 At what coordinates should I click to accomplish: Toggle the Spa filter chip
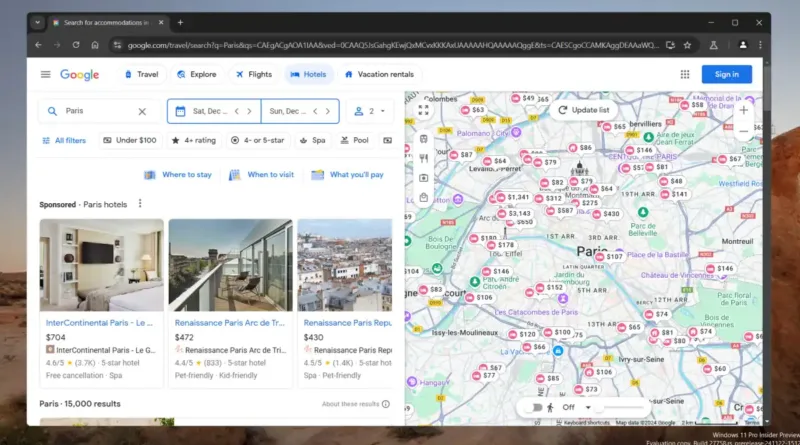(x=312, y=140)
